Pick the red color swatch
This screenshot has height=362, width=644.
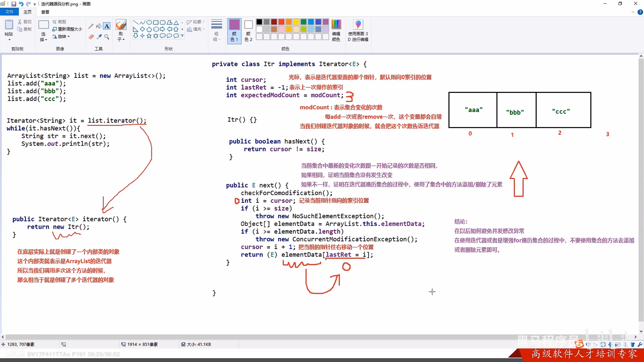point(281,22)
